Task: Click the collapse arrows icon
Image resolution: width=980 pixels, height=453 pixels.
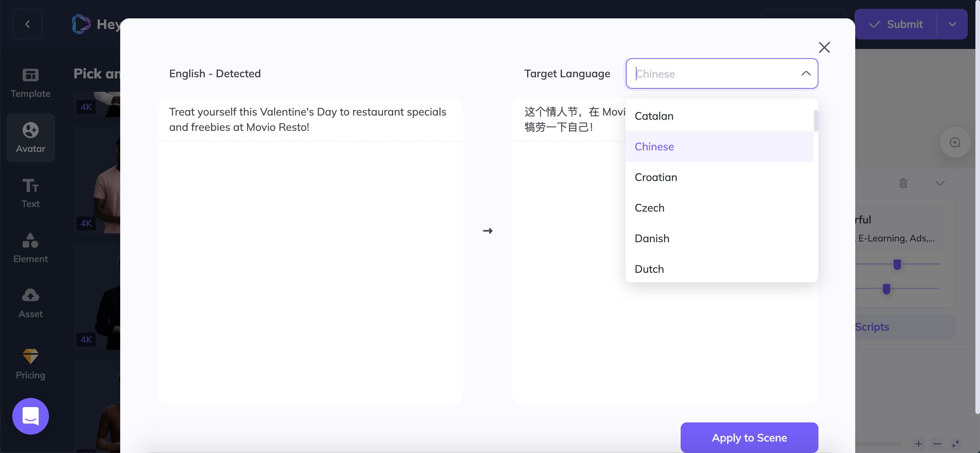Action: pos(955,444)
